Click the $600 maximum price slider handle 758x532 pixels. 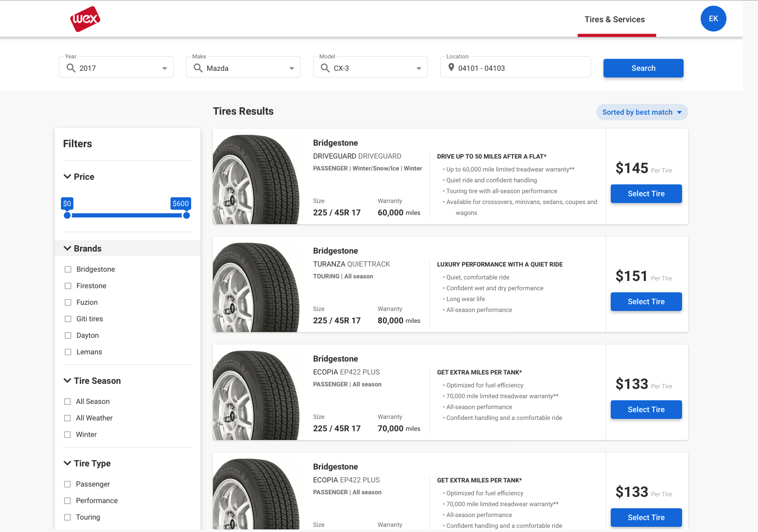187,215
